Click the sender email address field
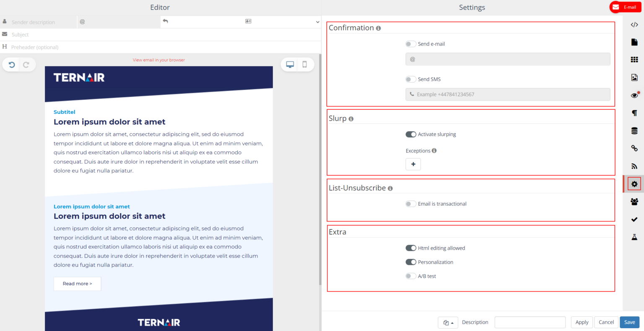 [119, 22]
